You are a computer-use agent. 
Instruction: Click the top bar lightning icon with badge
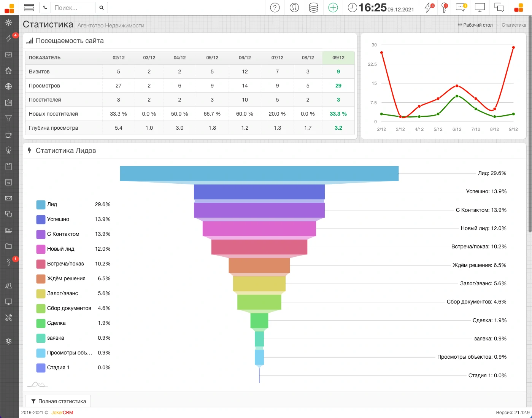[x=429, y=8]
